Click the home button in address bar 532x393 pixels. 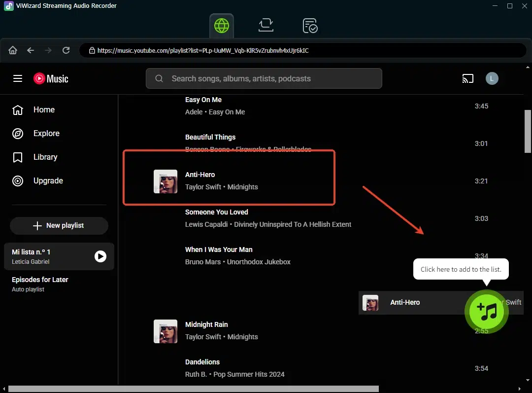(12, 50)
